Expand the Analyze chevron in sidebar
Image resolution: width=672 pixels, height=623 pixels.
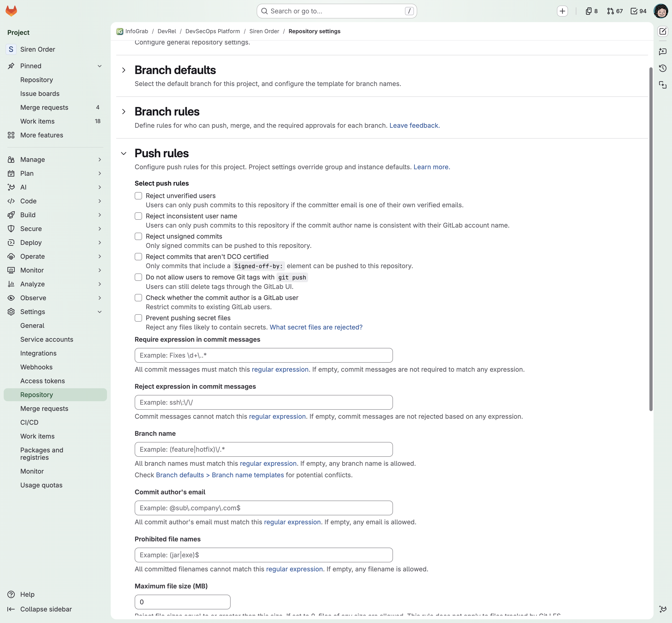99,284
